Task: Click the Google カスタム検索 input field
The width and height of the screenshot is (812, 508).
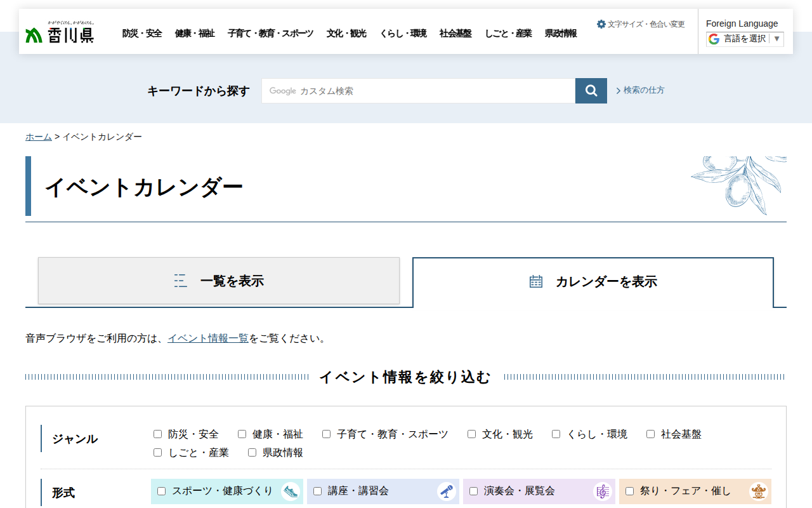Action: 419,91
